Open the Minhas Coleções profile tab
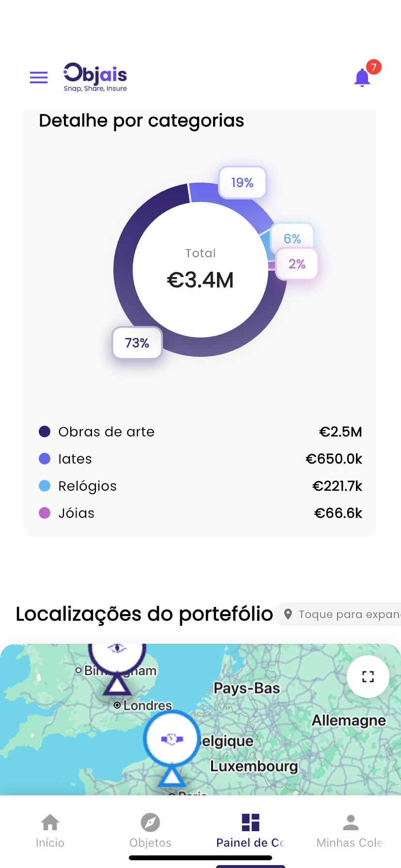This screenshot has height=868, width=401. [x=350, y=830]
